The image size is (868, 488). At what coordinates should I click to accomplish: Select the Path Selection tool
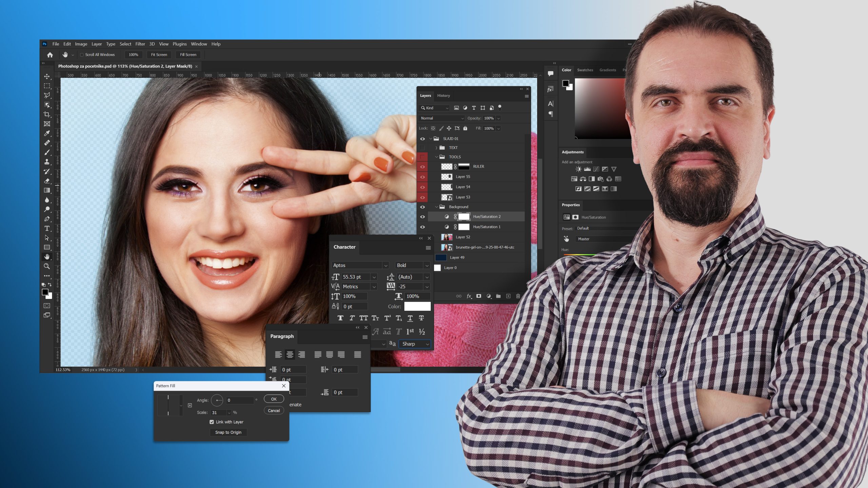tap(47, 238)
